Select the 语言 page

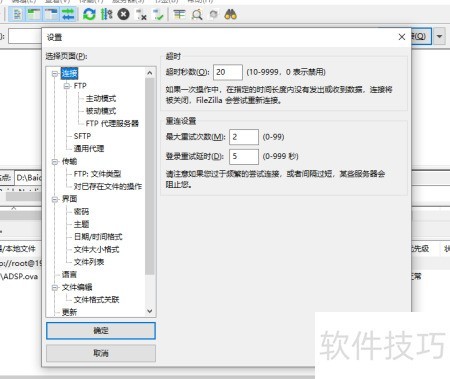point(69,275)
